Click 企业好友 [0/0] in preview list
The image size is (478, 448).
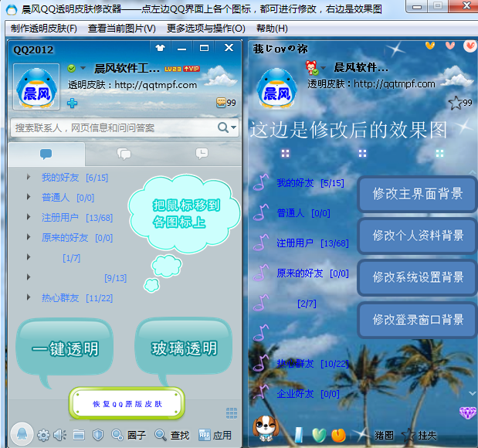308,394
